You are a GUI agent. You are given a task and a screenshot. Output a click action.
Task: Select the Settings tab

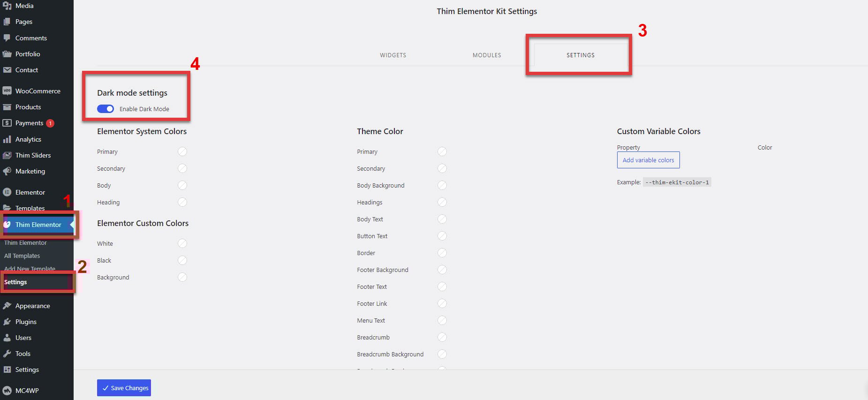tap(581, 55)
